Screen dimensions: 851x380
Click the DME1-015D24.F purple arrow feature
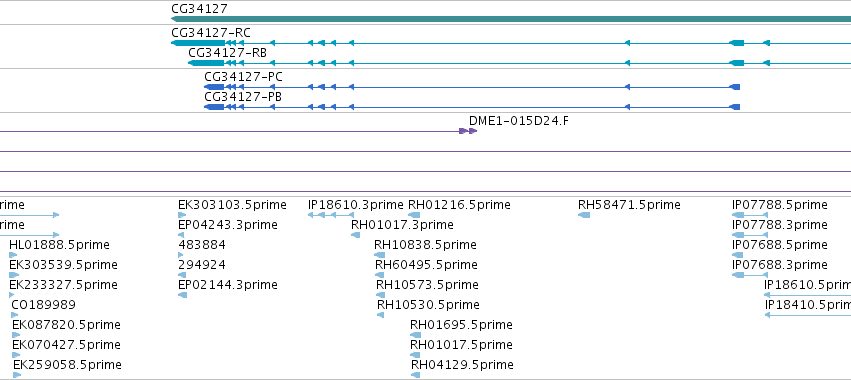point(468,131)
